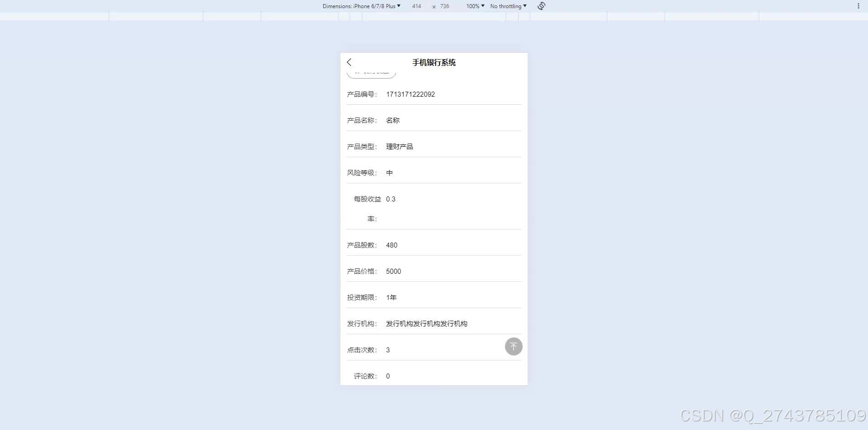
Task: Click the product name value 名称
Action: (393, 121)
